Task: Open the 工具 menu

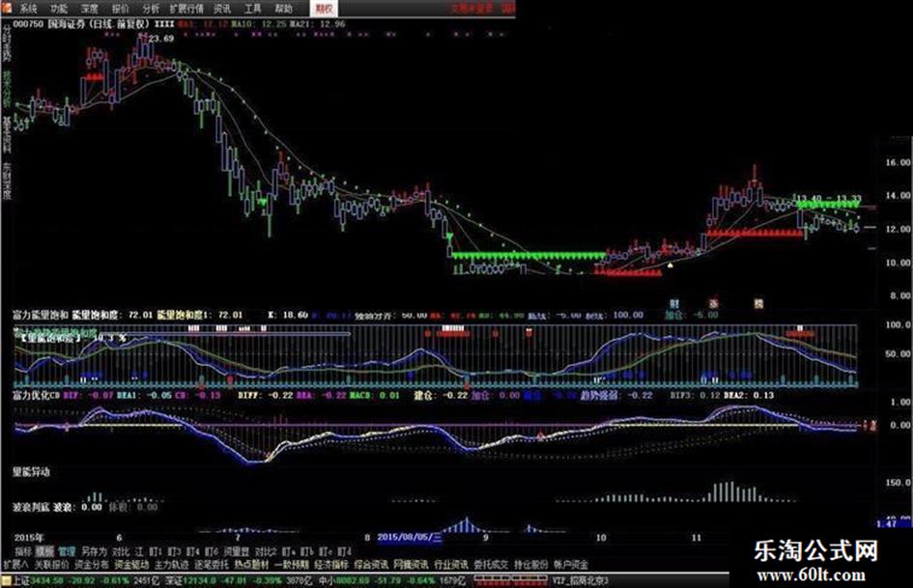Action: [x=253, y=8]
